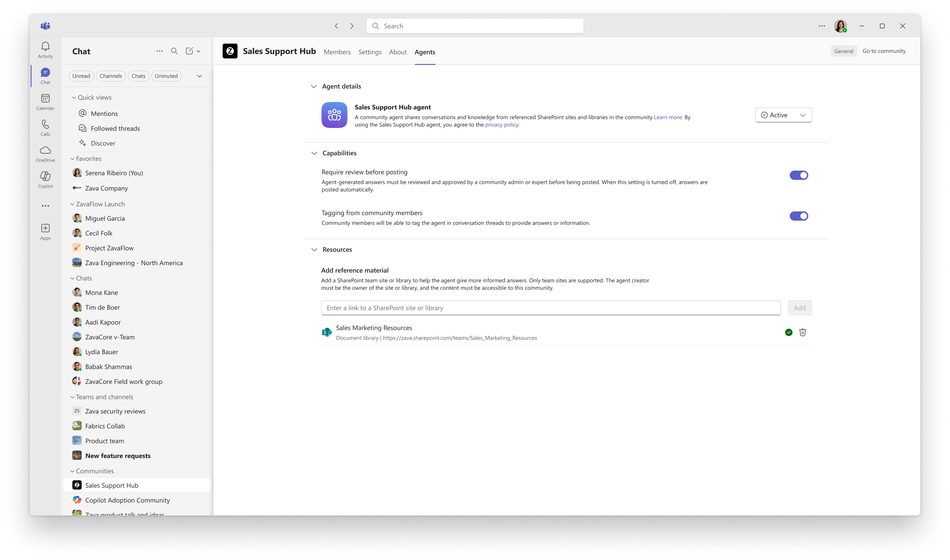Open the Learn more link
This screenshot has width=950, height=560.
pyautogui.click(x=668, y=117)
